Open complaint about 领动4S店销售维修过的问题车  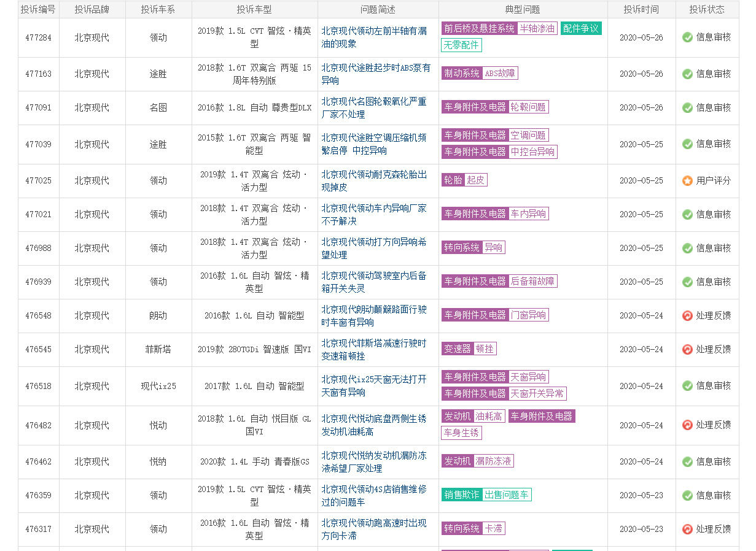374,496
